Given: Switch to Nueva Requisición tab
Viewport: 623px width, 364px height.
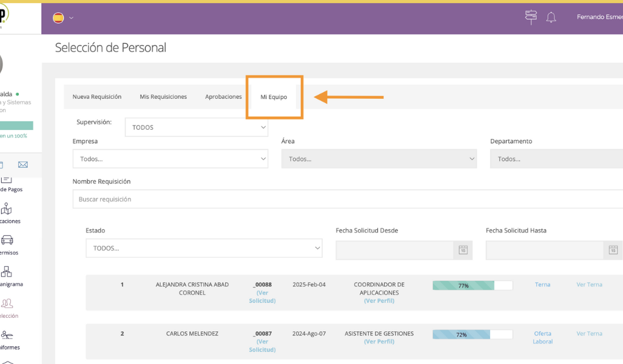Looking at the screenshot, I should (x=97, y=96).
